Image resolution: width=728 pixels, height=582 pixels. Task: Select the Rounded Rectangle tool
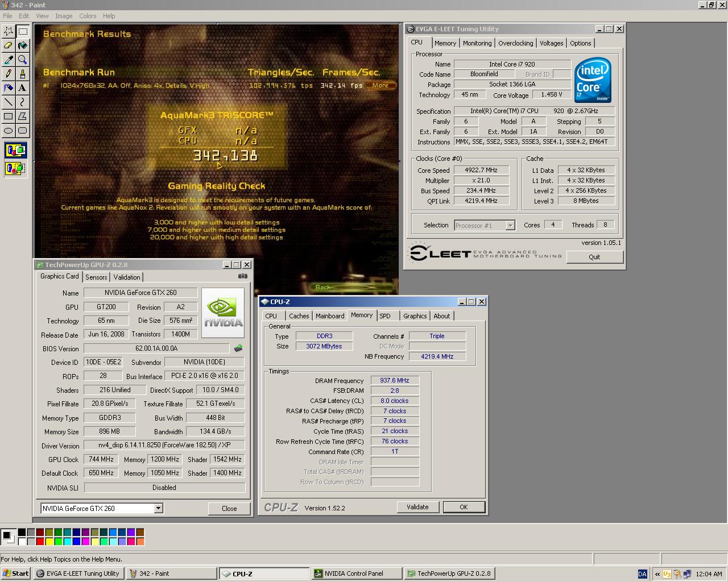(23, 131)
